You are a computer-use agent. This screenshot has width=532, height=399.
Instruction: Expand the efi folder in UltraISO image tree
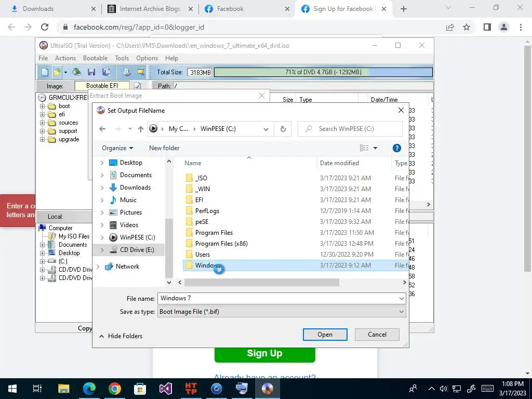pyautogui.click(x=43, y=114)
